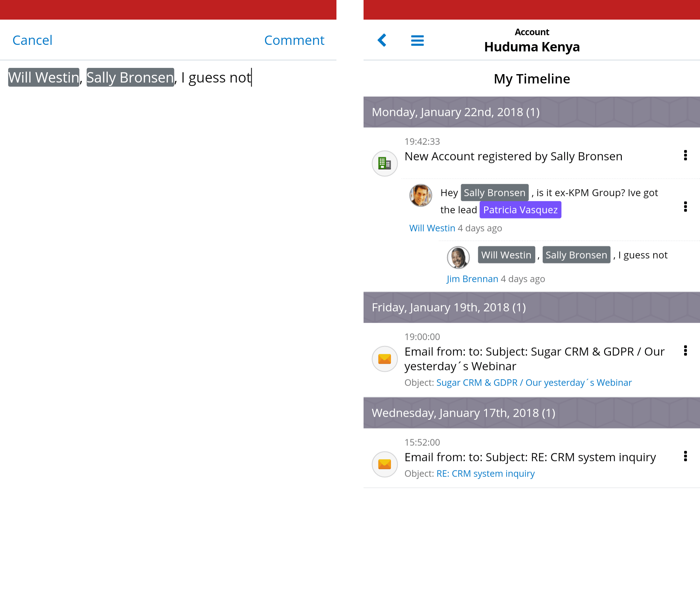This screenshot has height=598, width=700.
Task: Click Sally Bronsen tag in Jim Brennan's reply
Action: [x=576, y=255]
